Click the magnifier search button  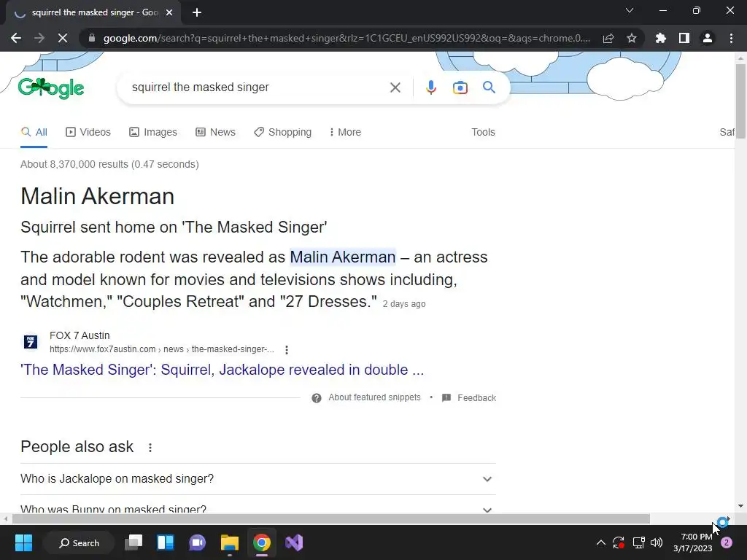(x=489, y=87)
